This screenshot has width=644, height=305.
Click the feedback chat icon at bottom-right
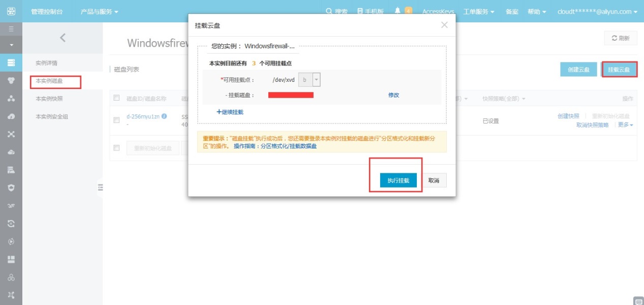638,300
